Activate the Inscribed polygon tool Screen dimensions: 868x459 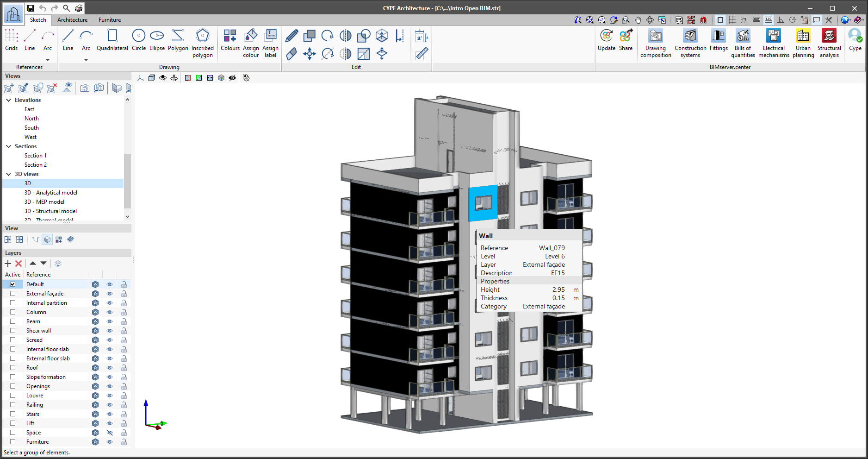203,43
